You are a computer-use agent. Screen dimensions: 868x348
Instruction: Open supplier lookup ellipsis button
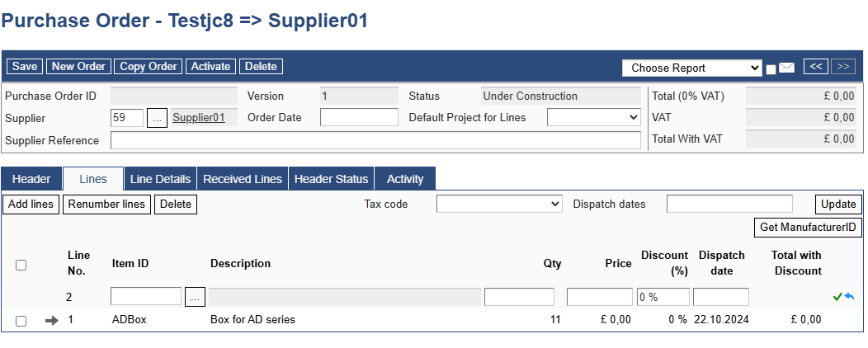[157, 118]
